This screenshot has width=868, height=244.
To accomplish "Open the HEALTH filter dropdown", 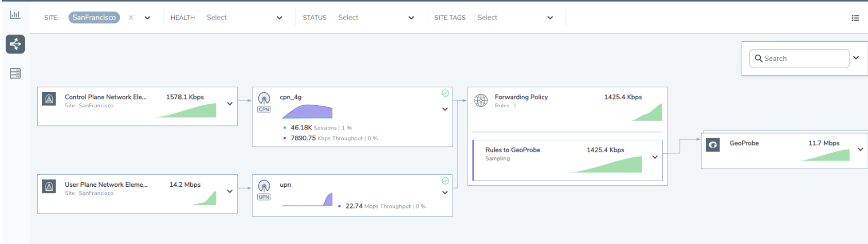I will tap(279, 18).
